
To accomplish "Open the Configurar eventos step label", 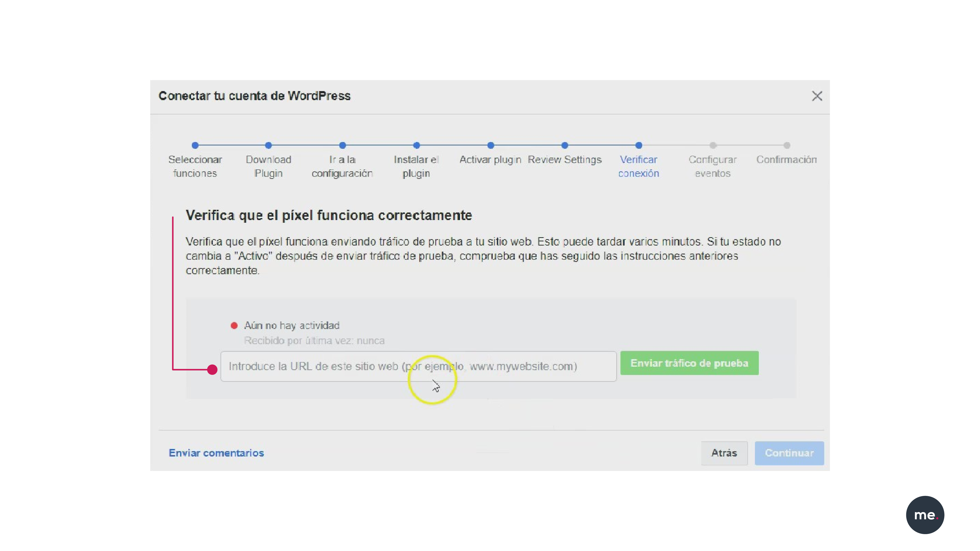I will click(x=713, y=166).
